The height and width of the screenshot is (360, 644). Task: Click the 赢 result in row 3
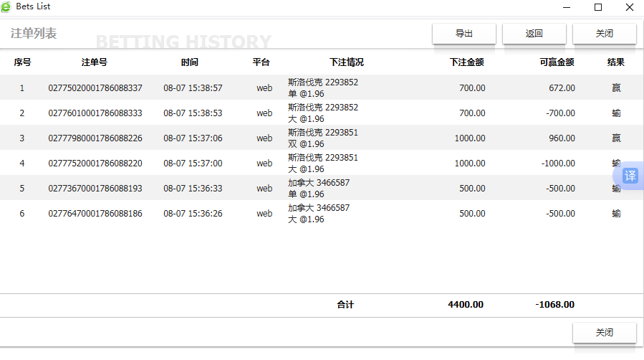616,138
